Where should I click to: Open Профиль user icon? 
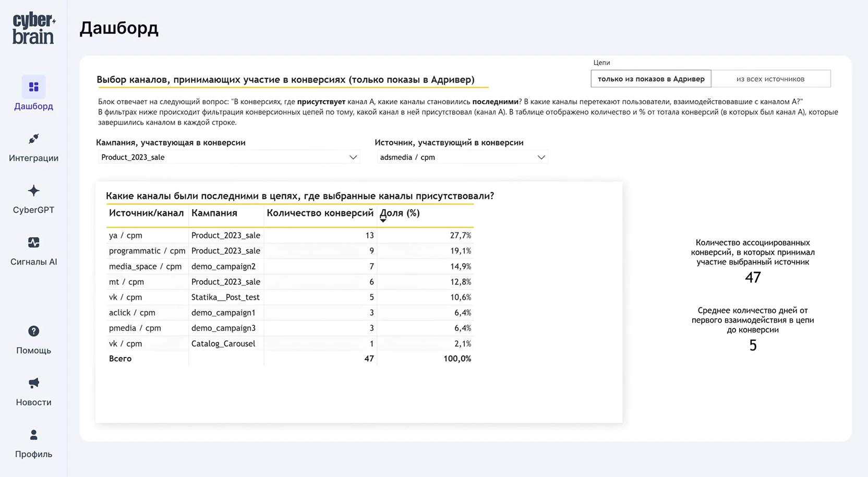pos(33,435)
